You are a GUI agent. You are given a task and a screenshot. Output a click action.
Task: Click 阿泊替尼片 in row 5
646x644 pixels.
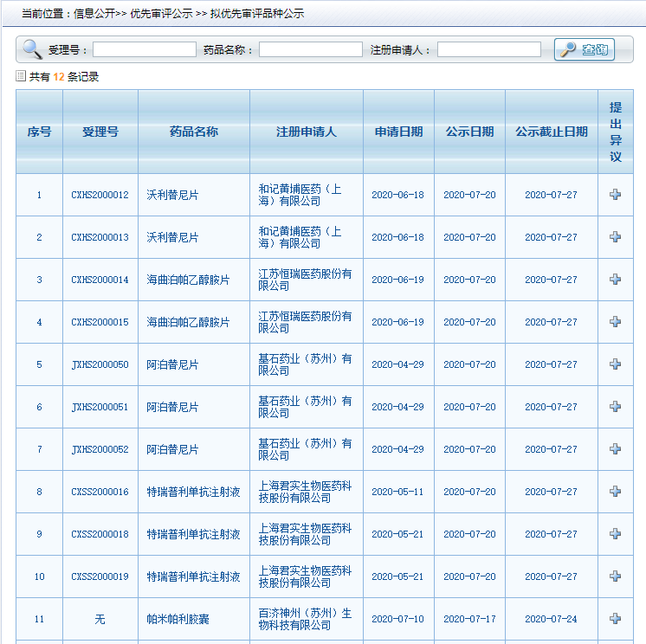pyautogui.click(x=172, y=364)
